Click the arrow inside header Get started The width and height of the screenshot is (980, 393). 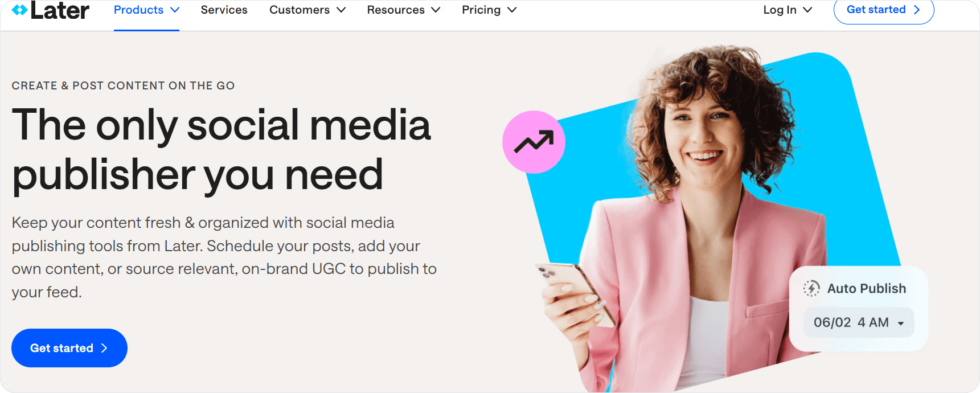click(x=917, y=10)
